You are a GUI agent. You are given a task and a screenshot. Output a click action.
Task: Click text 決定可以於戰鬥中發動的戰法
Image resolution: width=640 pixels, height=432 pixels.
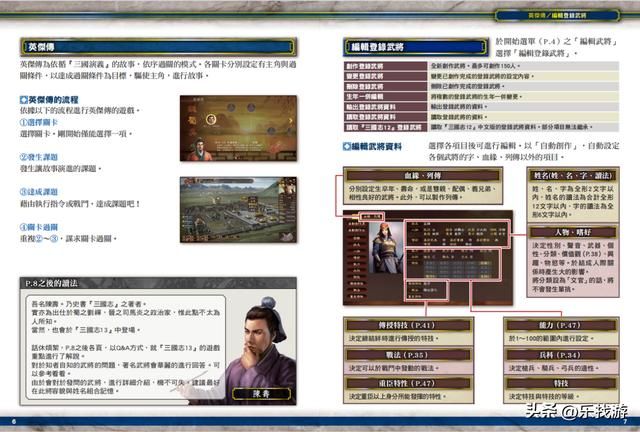(393, 368)
